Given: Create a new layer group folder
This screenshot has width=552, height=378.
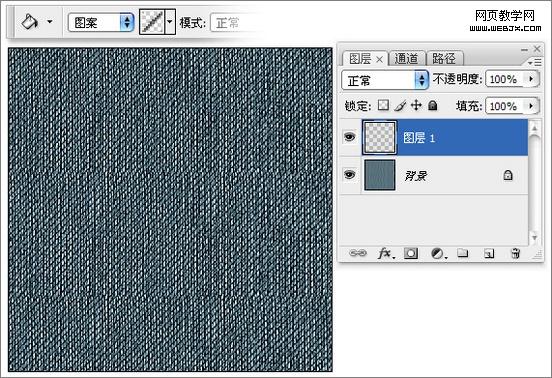Looking at the screenshot, I should click(463, 253).
